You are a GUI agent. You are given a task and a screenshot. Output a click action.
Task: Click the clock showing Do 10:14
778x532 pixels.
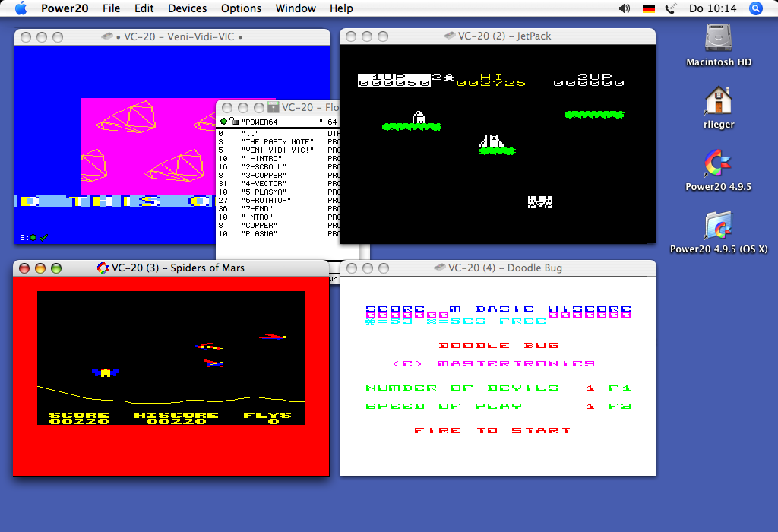pos(713,8)
